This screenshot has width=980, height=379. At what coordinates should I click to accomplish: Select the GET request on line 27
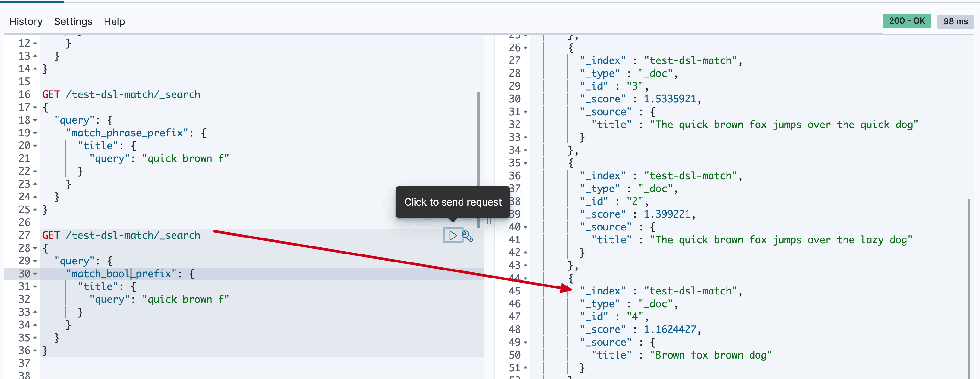point(121,235)
